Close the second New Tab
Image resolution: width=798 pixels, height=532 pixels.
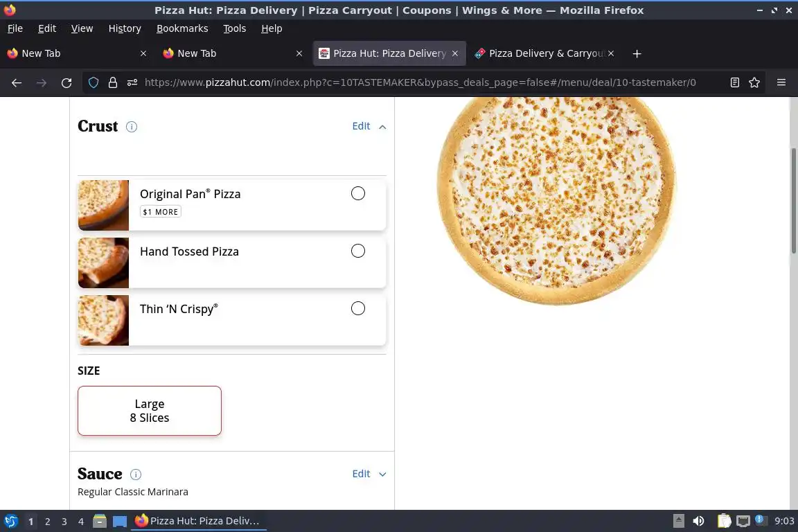(x=299, y=53)
